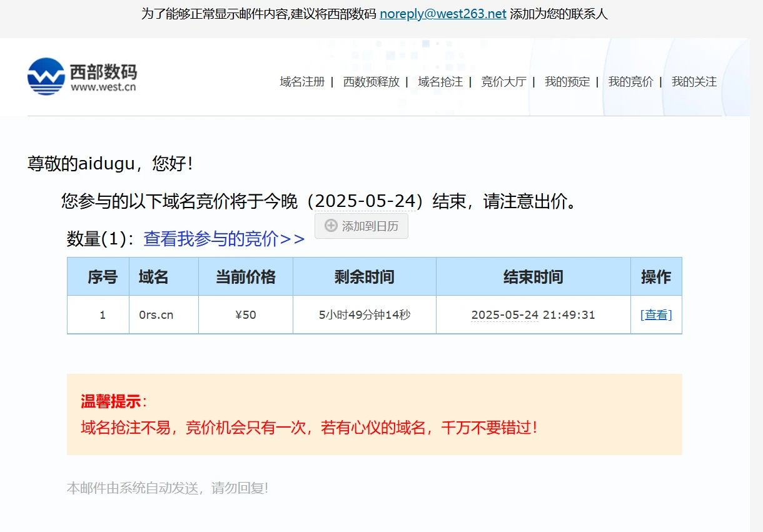
Task: Open 查看我参与的竞价>> link
Action: point(224,239)
